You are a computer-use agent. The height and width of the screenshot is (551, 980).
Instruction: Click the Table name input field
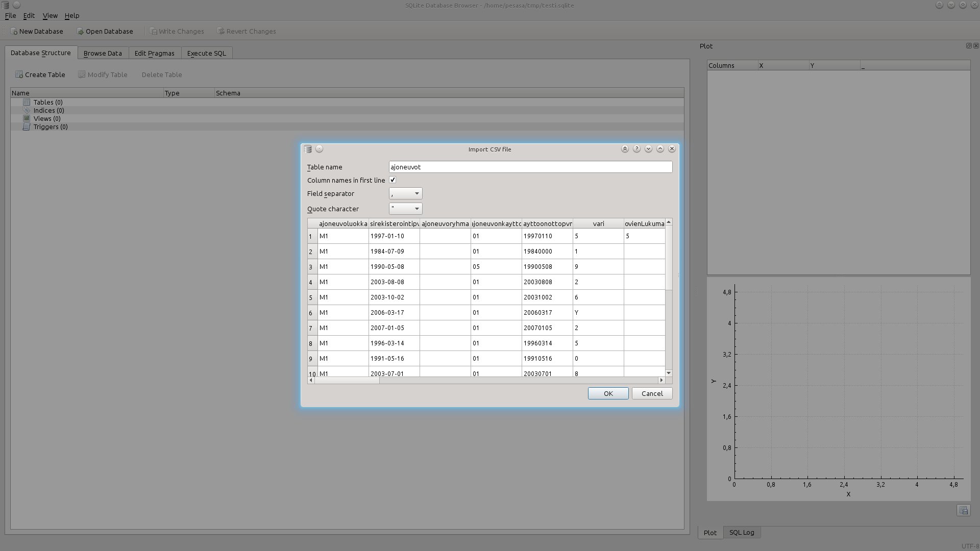pos(530,167)
